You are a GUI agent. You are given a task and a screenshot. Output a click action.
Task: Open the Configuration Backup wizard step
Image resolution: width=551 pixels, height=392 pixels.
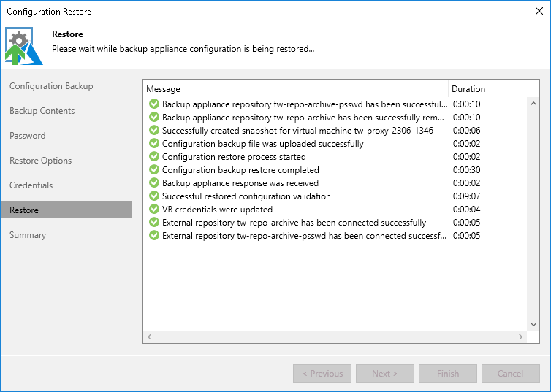coord(51,86)
